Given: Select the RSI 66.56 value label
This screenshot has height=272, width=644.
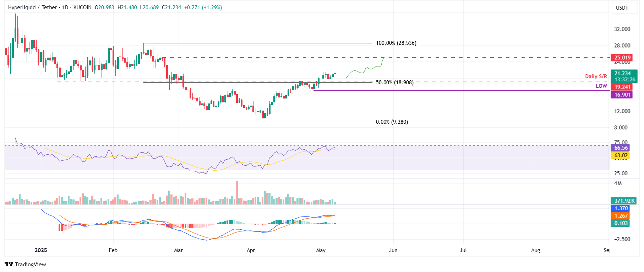Looking at the screenshot, I should point(621,148).
